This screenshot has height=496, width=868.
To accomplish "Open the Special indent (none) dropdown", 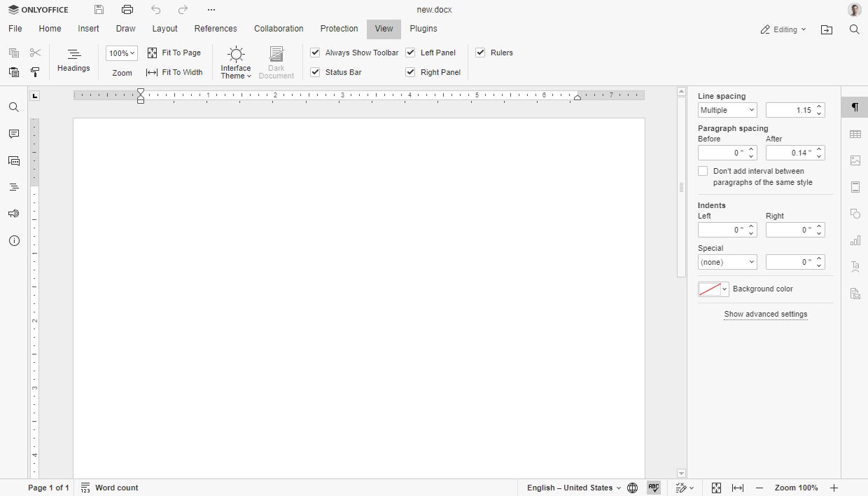I will [x=727, y=262].
